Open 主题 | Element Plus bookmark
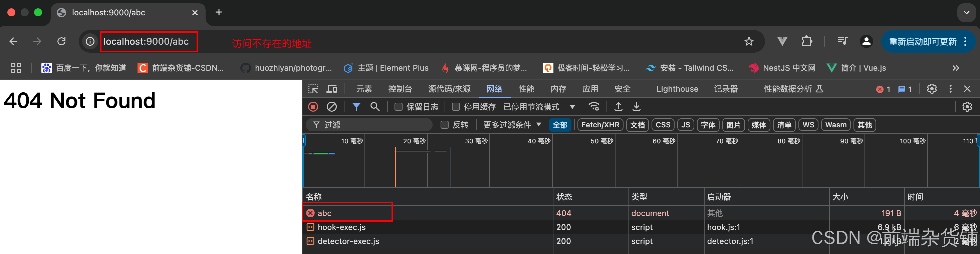The height and width of the screenshot is (254, 980). (x=386, y=68)
